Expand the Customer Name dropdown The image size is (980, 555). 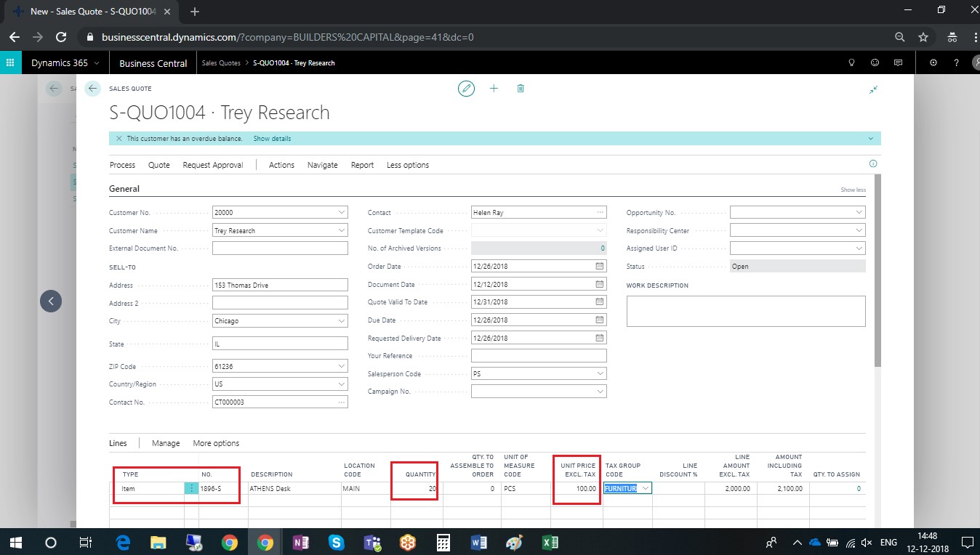[342, 231]
